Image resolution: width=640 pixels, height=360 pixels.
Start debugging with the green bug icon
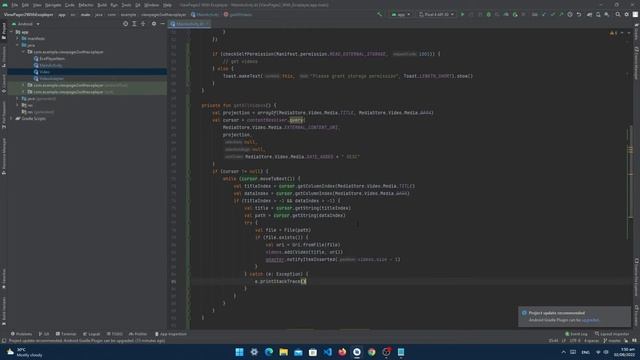(489, 14)
